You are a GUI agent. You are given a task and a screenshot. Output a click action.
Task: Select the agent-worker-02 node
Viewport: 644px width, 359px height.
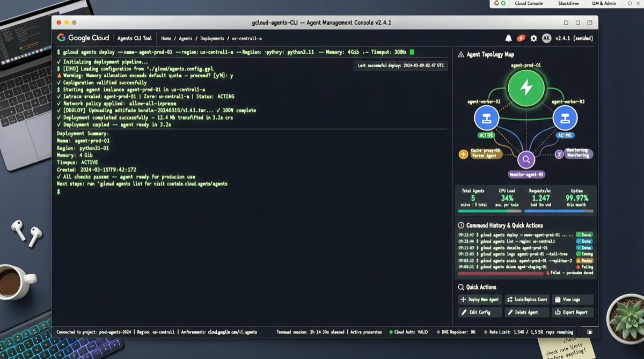pyautogui.click(x=486, y=118)
